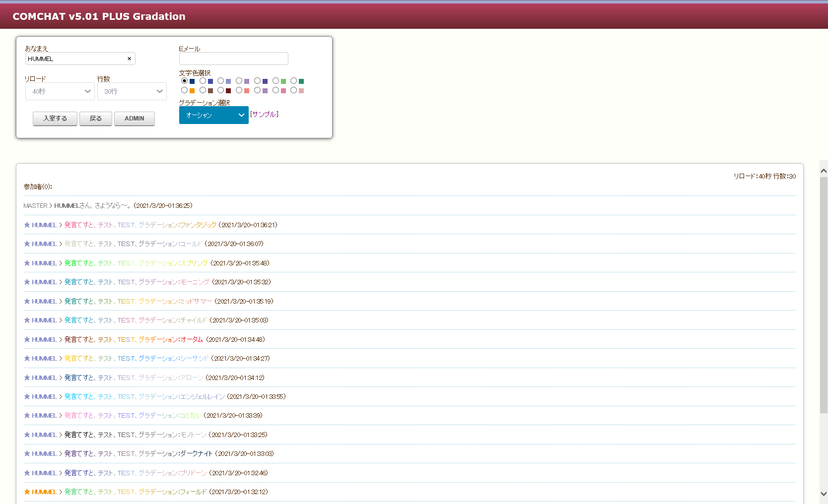Screen dimensions: 828x504
Task: Click the star icon beside the ファンタジック message
Action: [27, 225]
